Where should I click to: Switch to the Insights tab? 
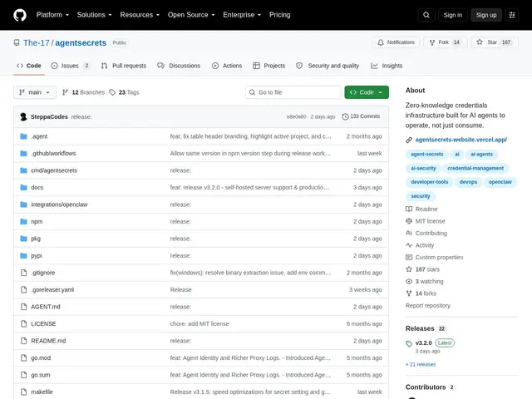(x=387, y=66)
